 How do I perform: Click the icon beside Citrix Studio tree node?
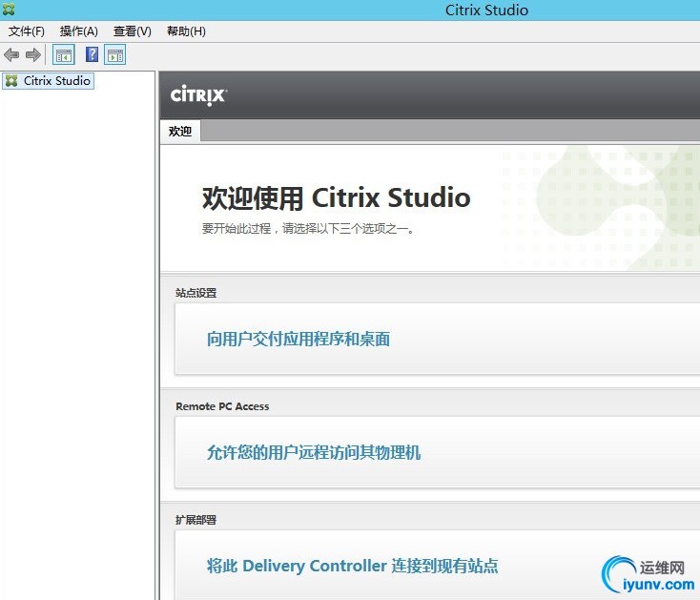(11, 81)
